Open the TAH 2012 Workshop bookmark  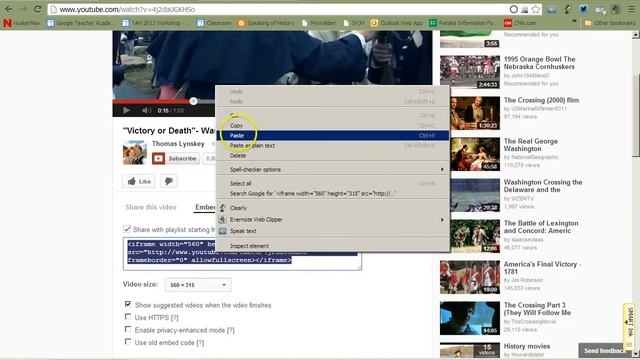coord(152,23)
